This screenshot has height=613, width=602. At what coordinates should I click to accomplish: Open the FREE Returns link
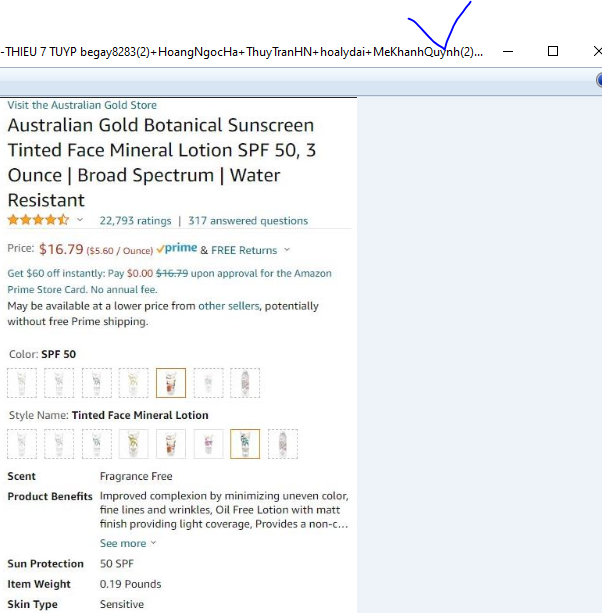(x=244, y=250)
